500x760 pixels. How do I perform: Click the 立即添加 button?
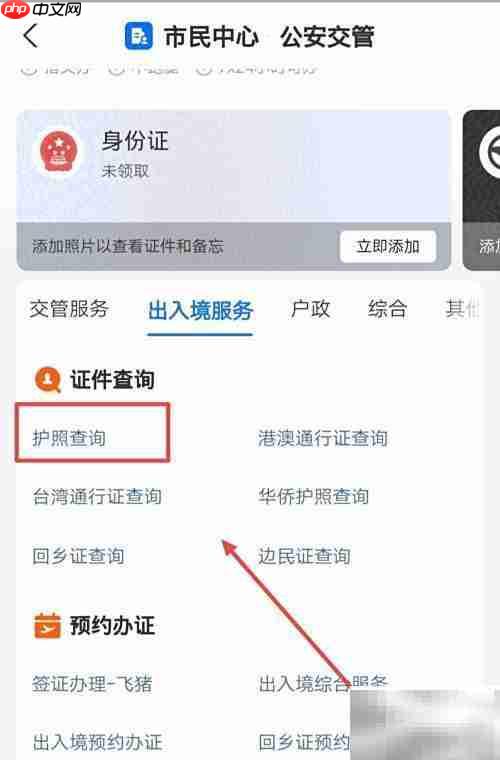tap(388, 247)
